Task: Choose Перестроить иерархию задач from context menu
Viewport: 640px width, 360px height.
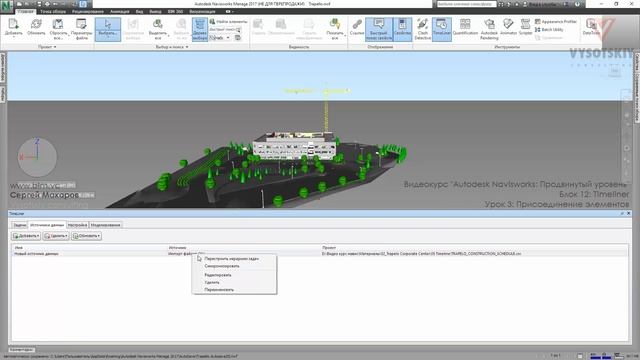Action: (234, 259)
